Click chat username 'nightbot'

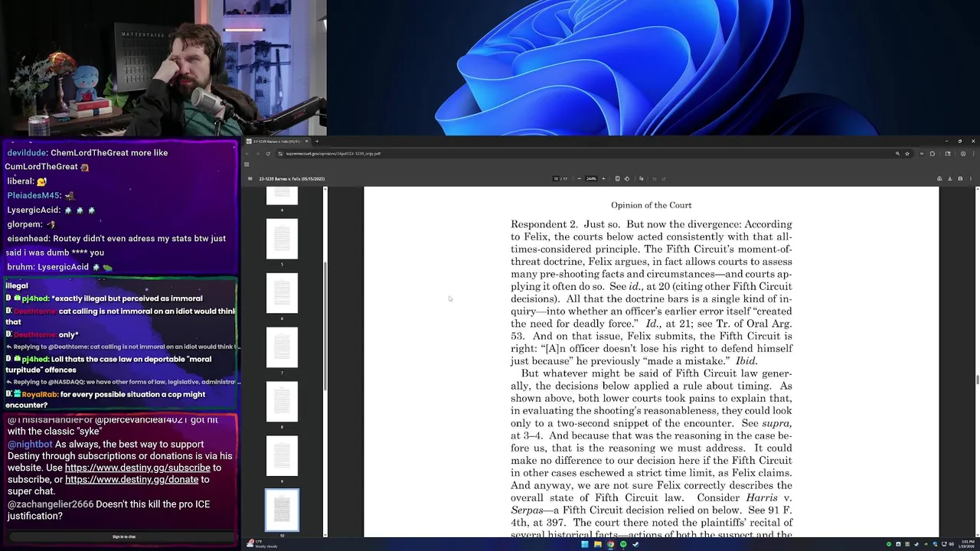tap(31, 444)
